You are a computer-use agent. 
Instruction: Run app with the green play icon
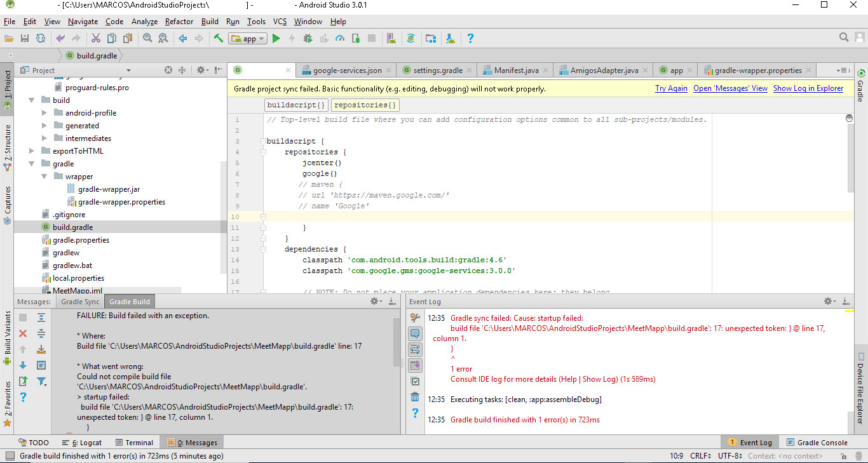[276, 39]
